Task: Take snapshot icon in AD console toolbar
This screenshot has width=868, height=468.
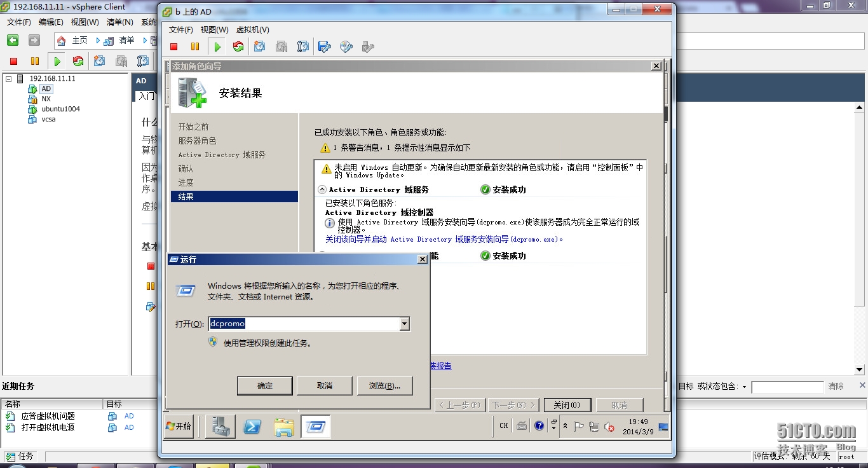Action: tap(260, 46)
